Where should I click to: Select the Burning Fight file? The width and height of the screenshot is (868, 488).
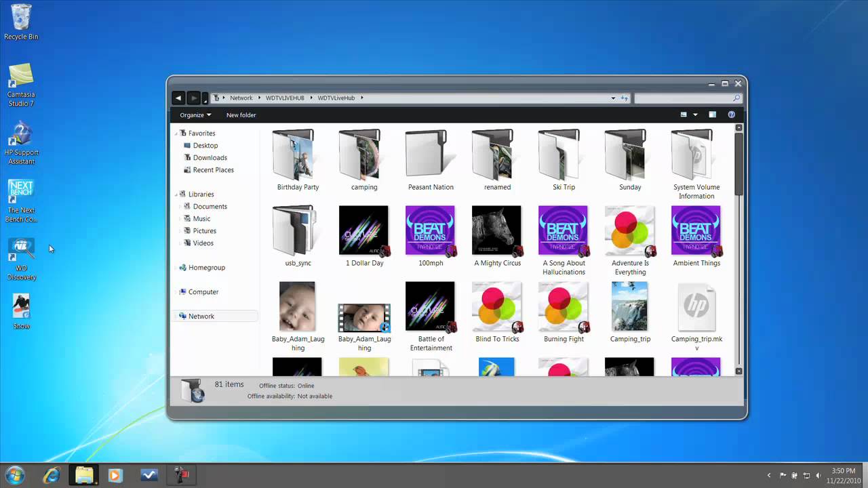pyautogui.click(x=564, y=306)
